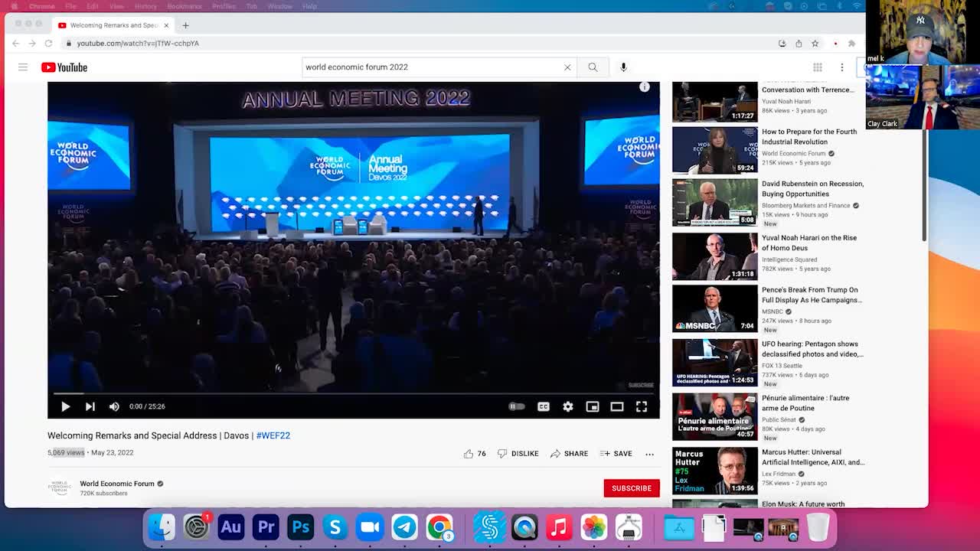This screenshot has width=980, height=551.
Task: Click the DISLIKE button
Action: pos(518,454)
